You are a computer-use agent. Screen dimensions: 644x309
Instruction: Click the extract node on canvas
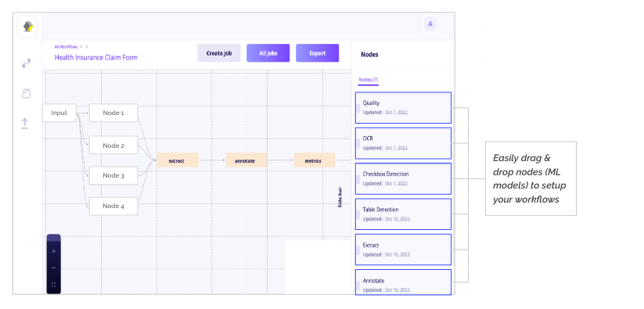click(x=178, y=160)
